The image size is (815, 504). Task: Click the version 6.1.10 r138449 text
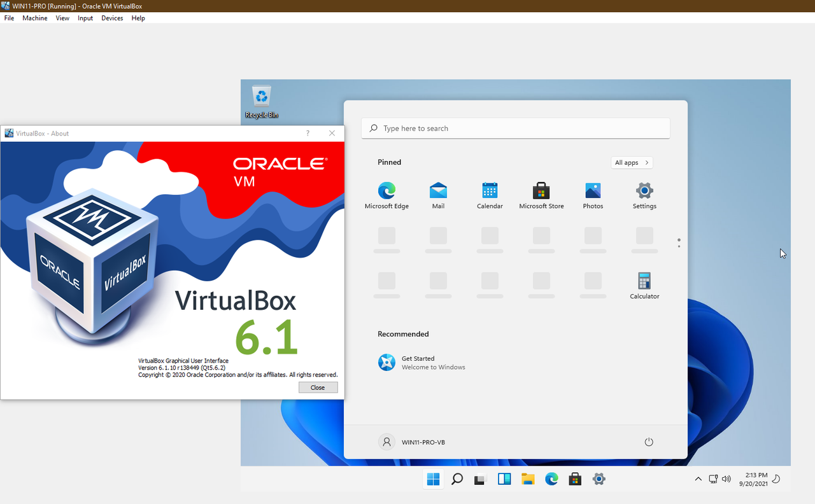click(182, 368)
